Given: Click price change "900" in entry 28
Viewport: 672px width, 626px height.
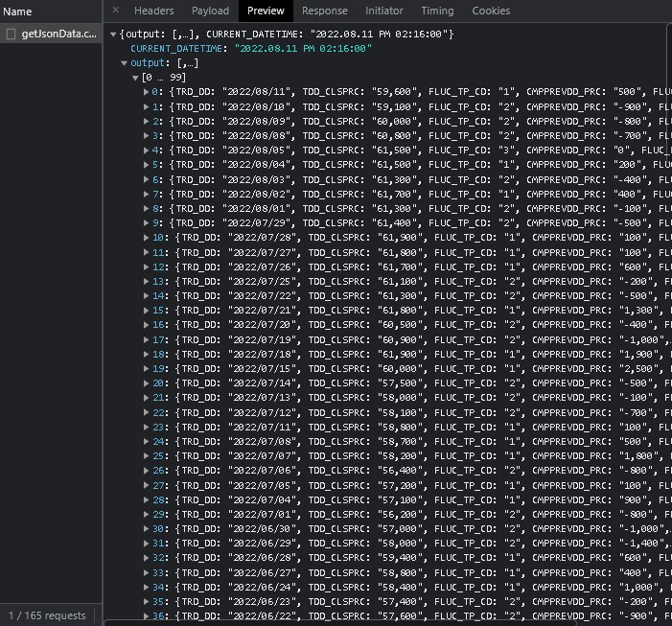Looking at the screenshot, I should pos(633,500).
